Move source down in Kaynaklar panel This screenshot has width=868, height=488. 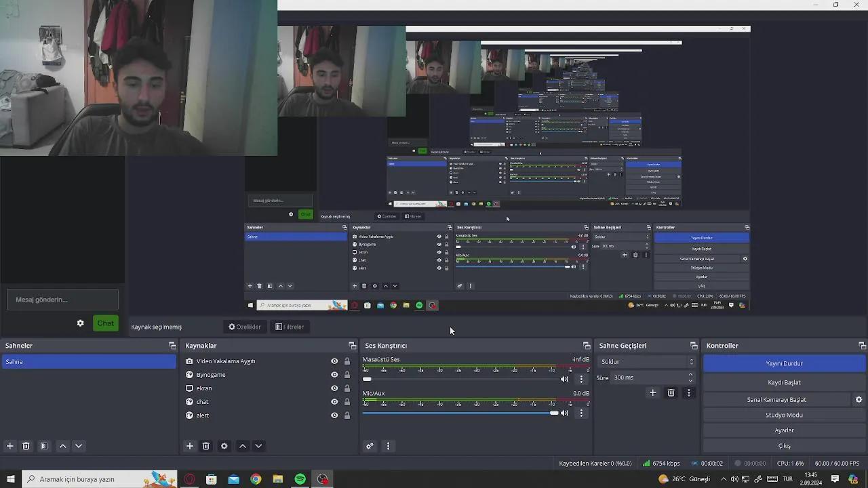pyautogui.click(x=258, y=446)
